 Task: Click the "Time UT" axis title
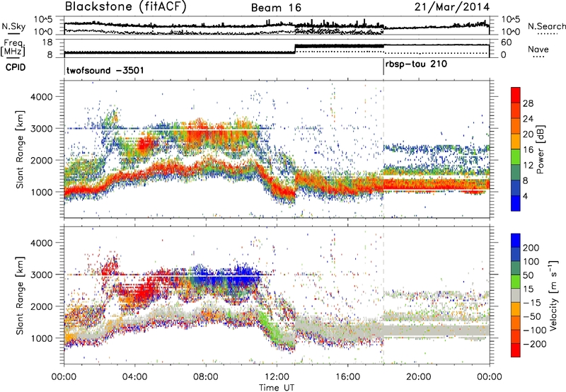click(277, 387)
